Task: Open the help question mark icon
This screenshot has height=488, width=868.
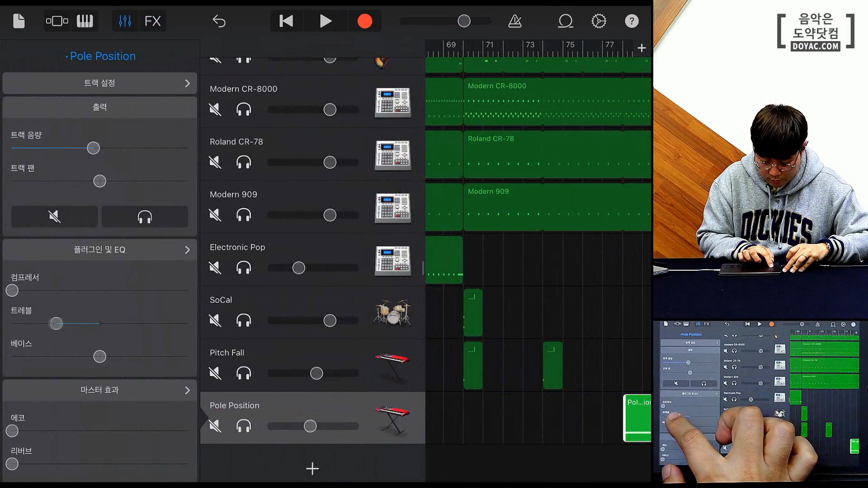Action: click(x=632, y=21)
